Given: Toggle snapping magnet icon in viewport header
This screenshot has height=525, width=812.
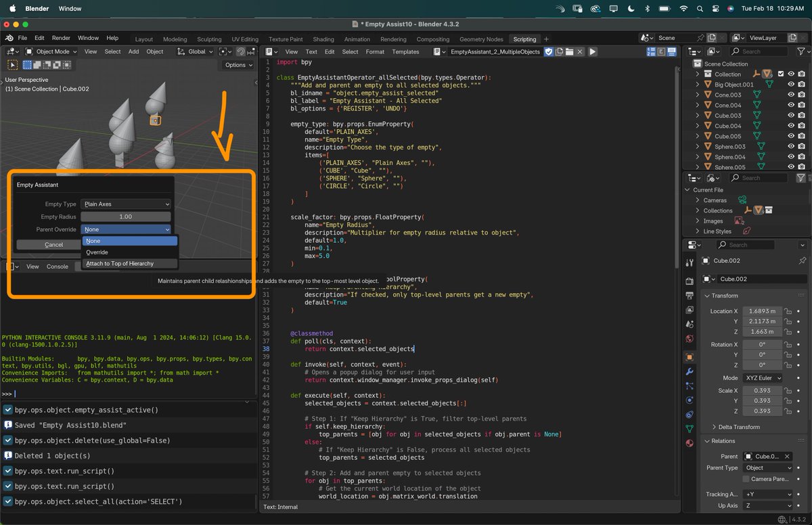Looking at the screenshot, I should tap(242, 51).
